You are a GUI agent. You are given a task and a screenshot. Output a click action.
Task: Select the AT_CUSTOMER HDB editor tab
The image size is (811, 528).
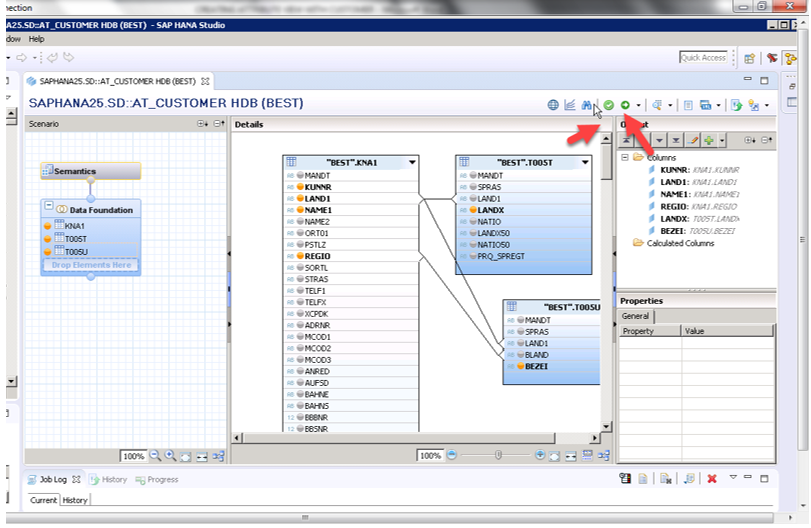(117, 81)
